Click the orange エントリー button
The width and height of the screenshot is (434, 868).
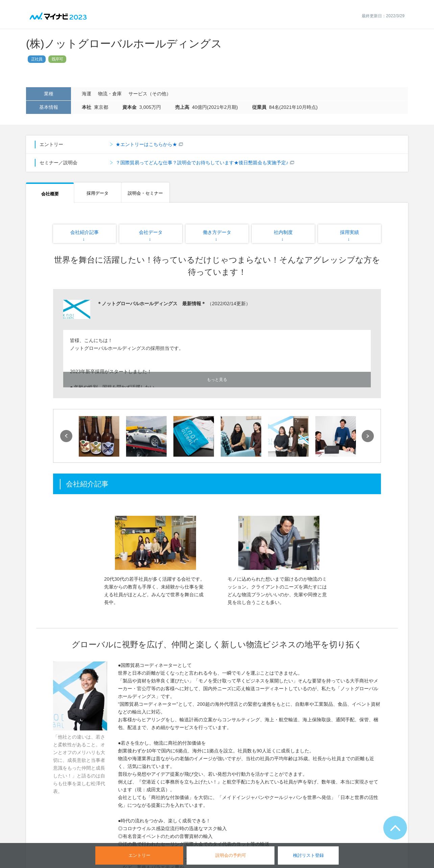(x=139, y=855)
